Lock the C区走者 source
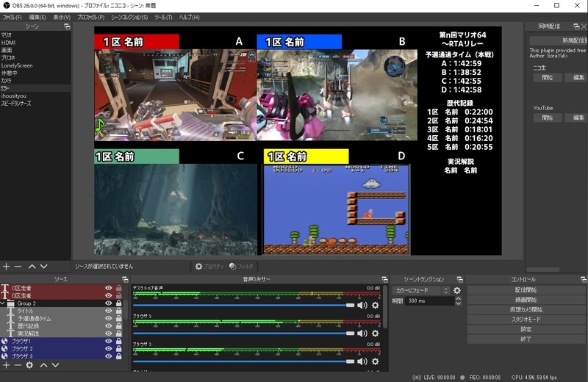588x382 pixels. point(118,289)
